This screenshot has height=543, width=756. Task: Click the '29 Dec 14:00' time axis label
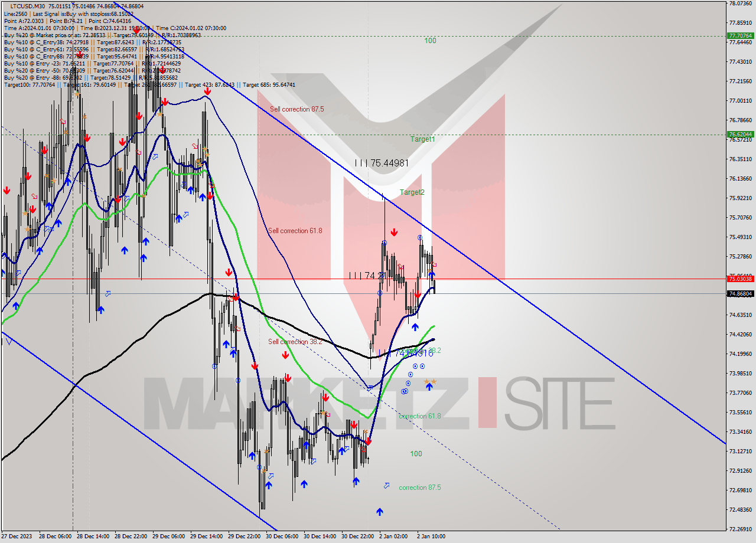[x=206, y=537]
